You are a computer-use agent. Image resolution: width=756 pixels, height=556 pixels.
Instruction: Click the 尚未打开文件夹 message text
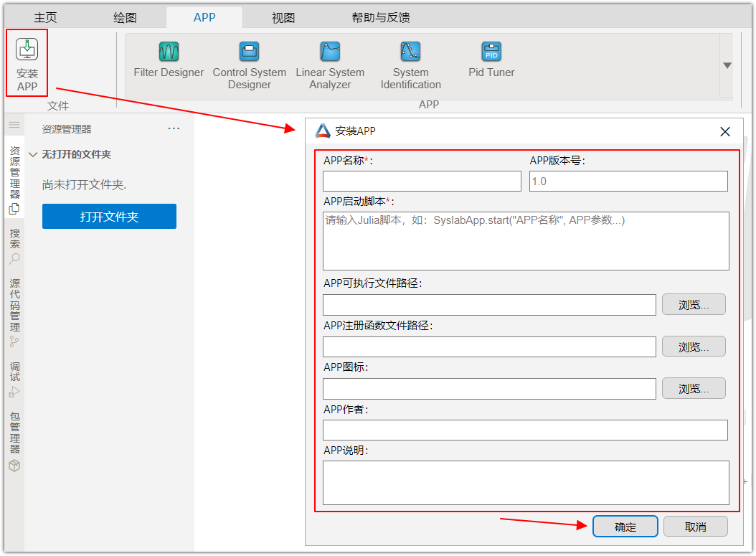pyautogui.click(x=84, y=184)
